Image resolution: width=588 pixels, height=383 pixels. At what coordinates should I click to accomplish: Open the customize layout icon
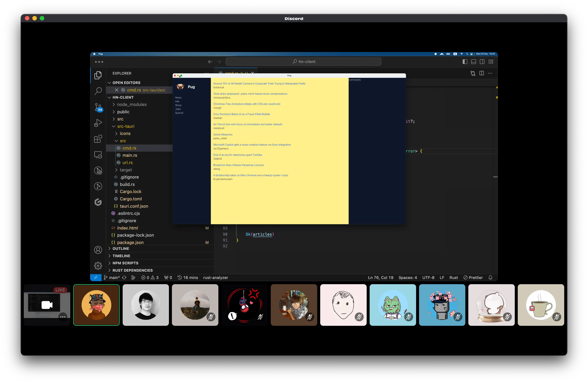tap(491, 62)
